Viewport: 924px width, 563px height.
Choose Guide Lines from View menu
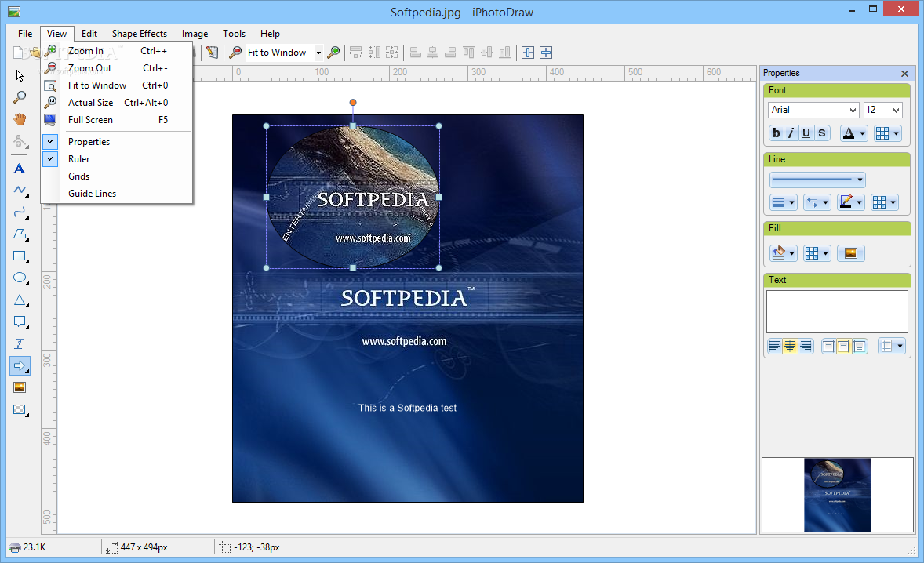click(92, 194)
